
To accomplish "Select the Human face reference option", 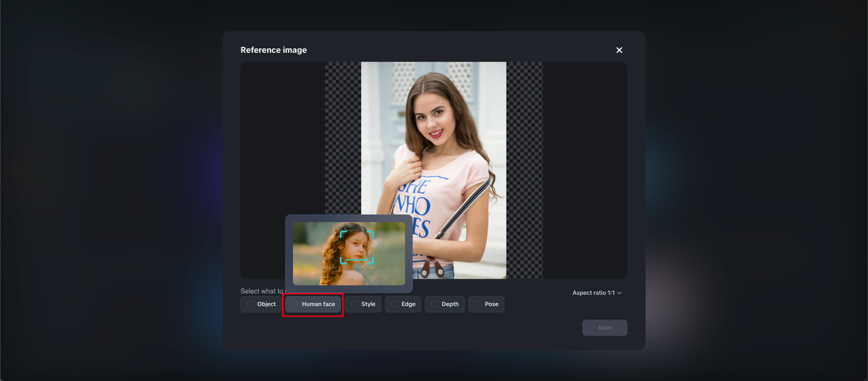I will [x=313, y=304].
